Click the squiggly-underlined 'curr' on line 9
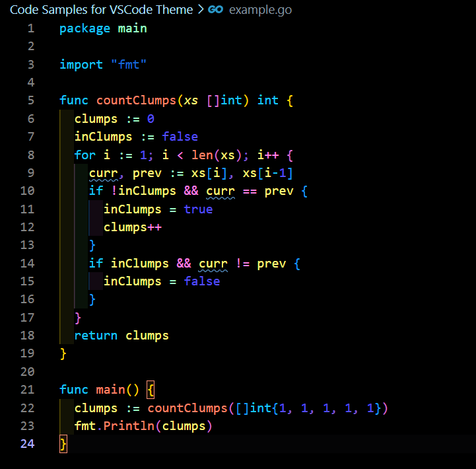The width and height of the screenshot is (476, 469). click(x=103, y=173)
